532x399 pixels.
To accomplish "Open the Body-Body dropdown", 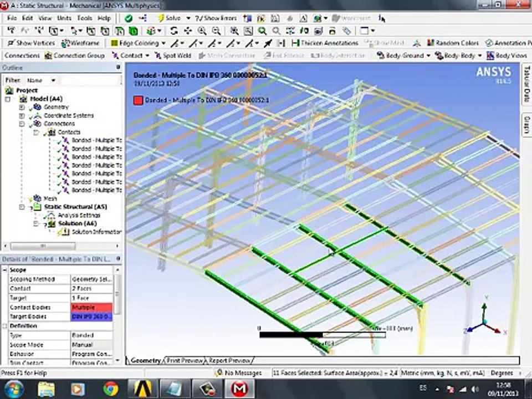I will [480, 55].
